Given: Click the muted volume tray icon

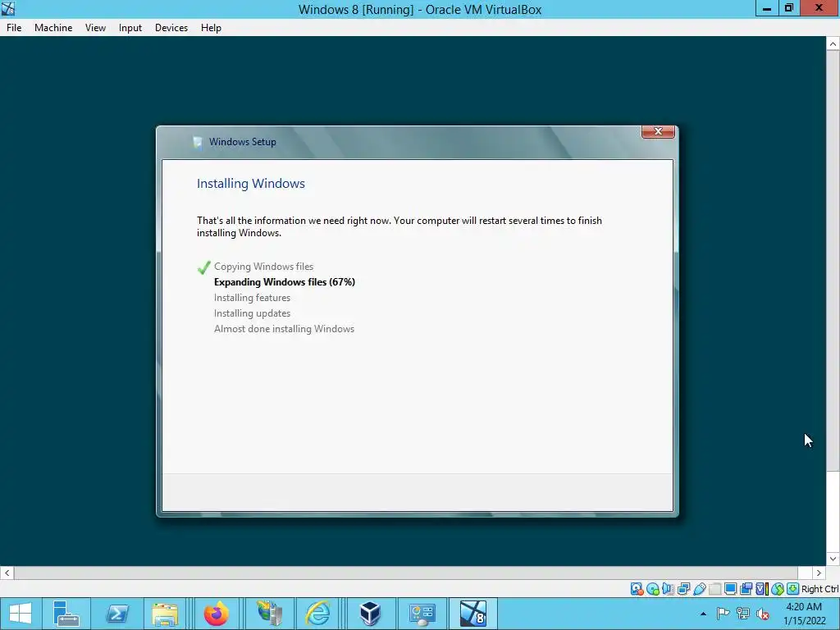Looking at the screenshot, I should click(x=763, y=614).
